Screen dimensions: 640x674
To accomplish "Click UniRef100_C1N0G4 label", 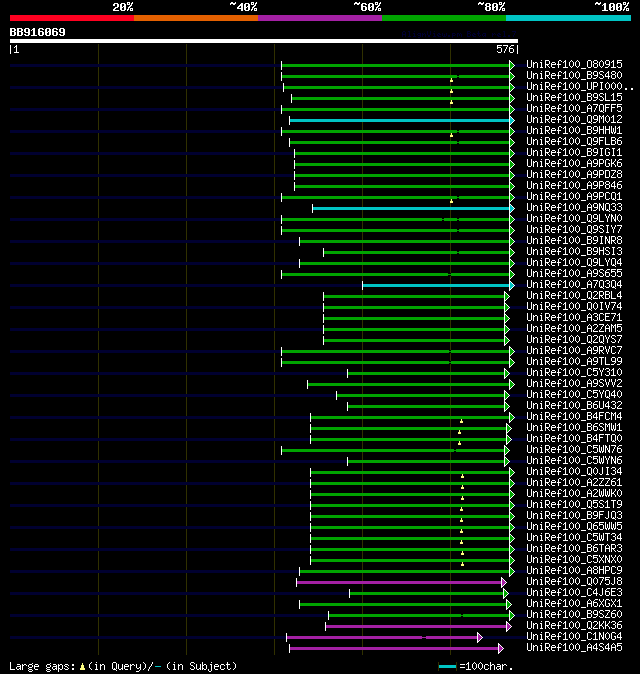I will click(574, 637).
